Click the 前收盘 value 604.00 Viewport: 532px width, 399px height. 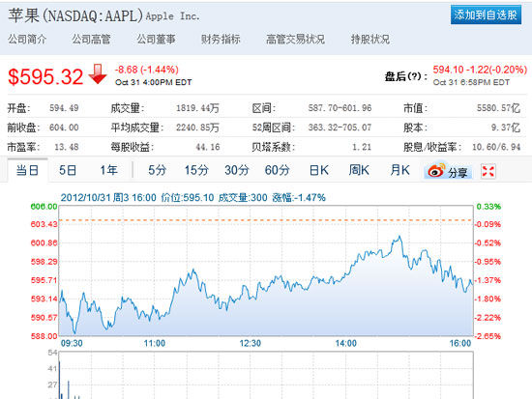(64, 128)
